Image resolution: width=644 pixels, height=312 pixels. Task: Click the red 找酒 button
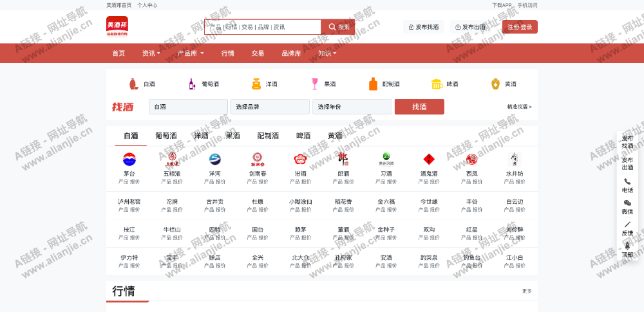click(419, 107)
